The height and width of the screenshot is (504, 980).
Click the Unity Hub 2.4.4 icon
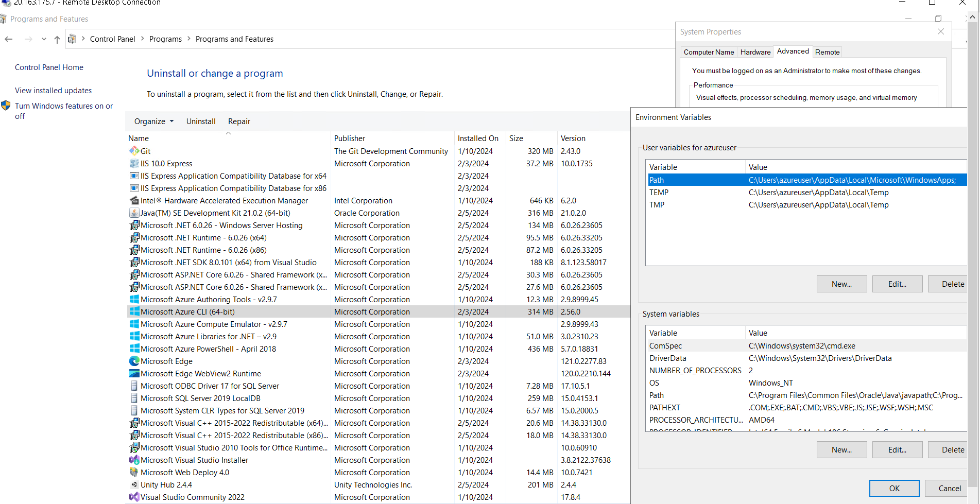[134, 484]
